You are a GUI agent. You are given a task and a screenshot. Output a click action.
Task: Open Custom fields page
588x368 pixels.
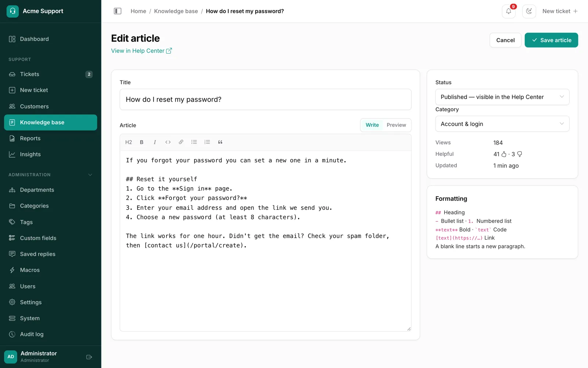click(51, 238)
